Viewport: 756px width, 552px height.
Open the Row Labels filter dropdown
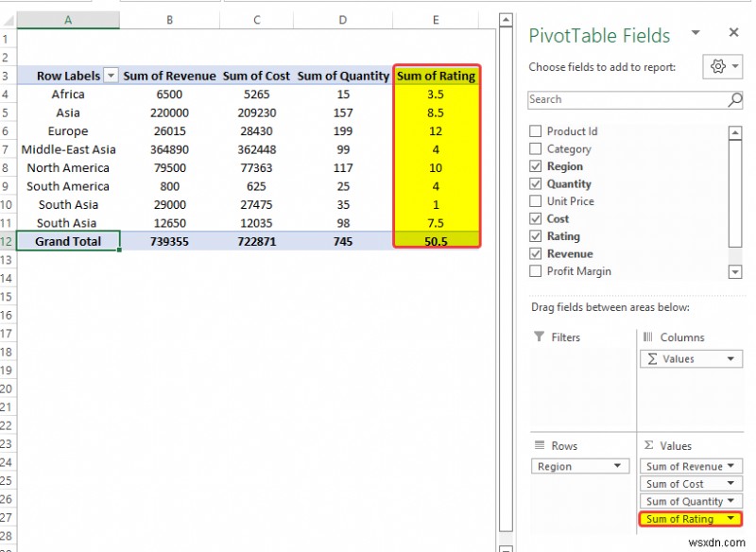[111, 76]
